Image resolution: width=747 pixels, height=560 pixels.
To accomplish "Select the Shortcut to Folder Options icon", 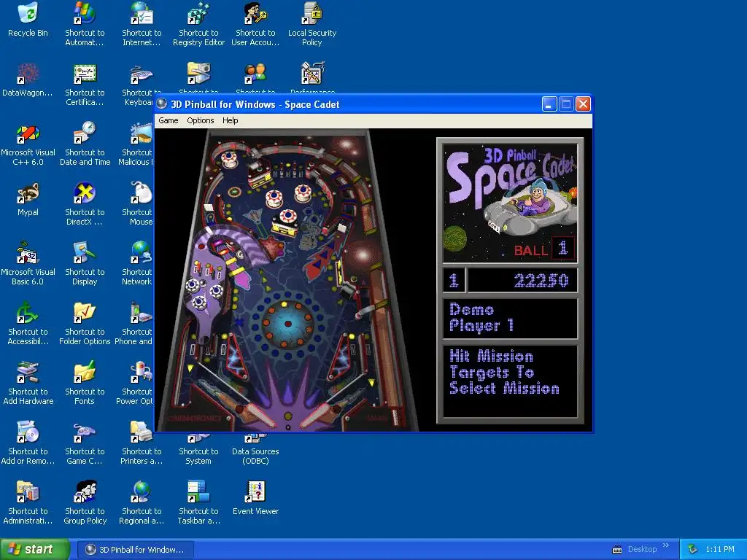I will pyautogui.click(x=85, y=324).
